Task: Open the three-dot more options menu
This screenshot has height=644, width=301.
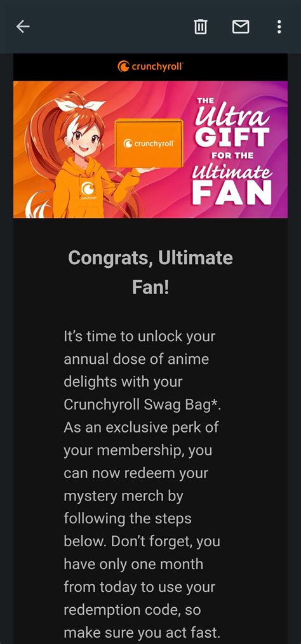Action: (279, 27)
